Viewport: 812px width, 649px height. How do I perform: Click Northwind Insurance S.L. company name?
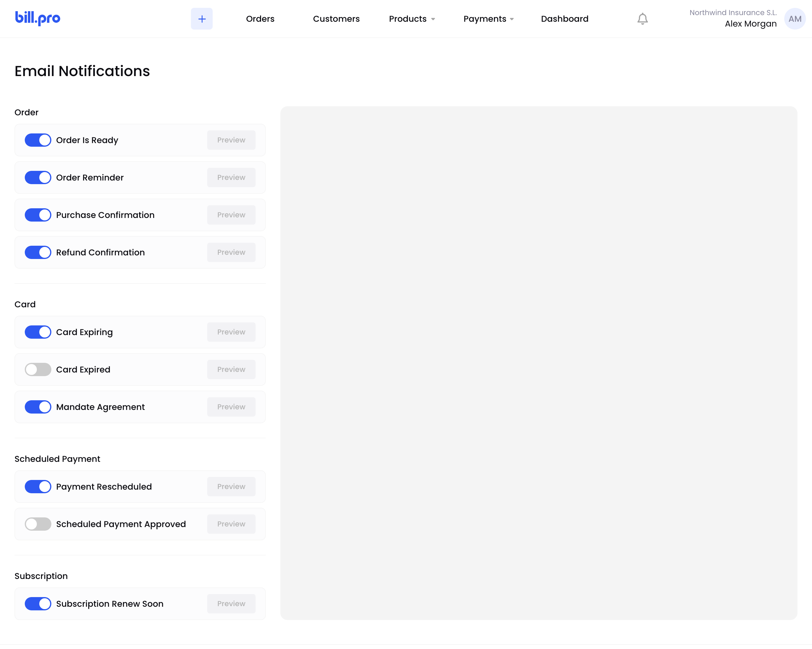(x=733, y=12)
